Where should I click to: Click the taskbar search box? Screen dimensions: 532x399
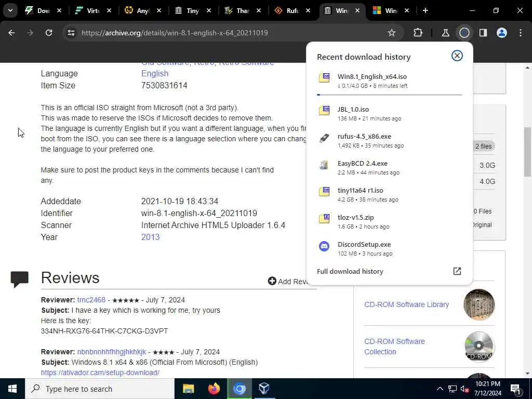(100, 389)
